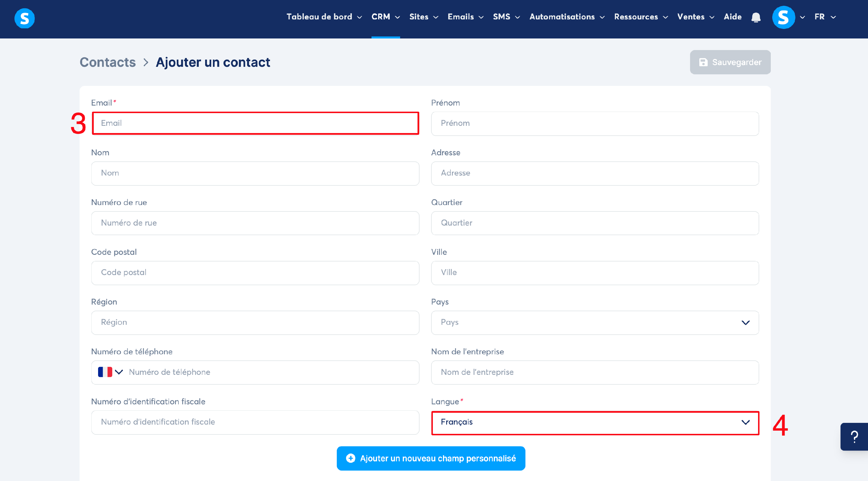The width and height of the screenshot is (868, 481).
Task: Click the breadcrumb chevron after Contacts
Action: pyautogui.click(x=146, y=62)
